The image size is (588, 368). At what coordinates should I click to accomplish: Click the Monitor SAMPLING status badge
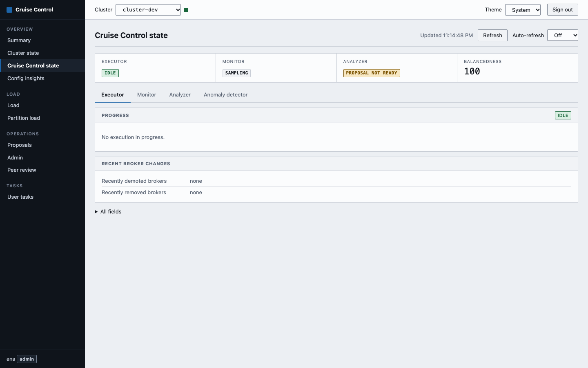(236, 73)
